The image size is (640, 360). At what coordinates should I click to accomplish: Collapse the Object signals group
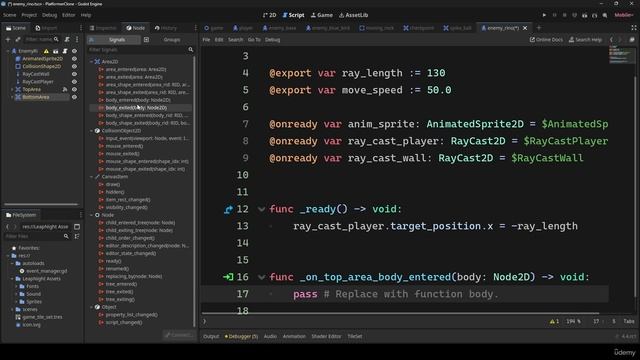tap(91, 307)
